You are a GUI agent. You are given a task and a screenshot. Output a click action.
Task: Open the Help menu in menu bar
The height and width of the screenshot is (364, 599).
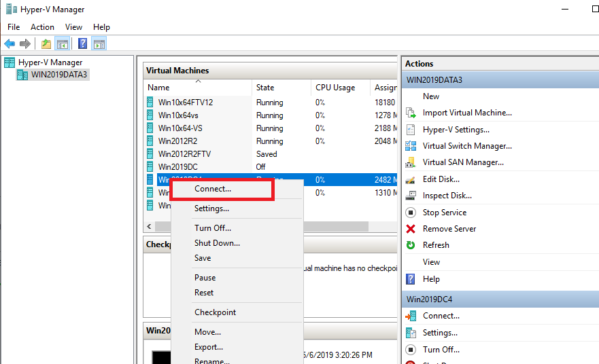101,27
